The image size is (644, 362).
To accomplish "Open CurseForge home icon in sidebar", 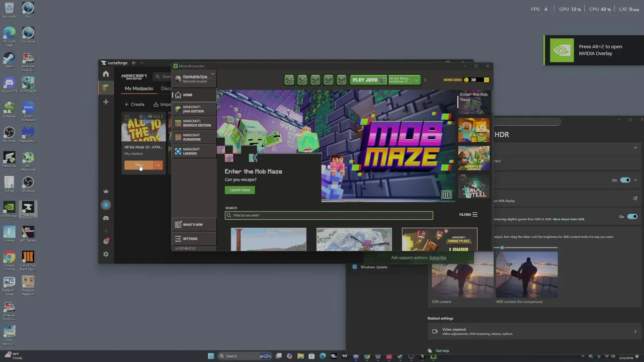I will pos(106,74).
